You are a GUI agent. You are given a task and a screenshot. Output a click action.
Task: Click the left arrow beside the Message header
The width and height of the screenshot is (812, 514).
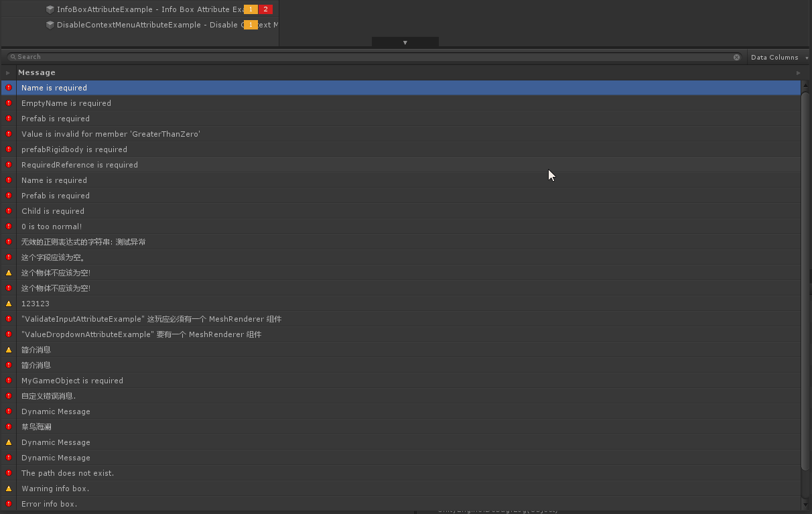tap(8, 72)
